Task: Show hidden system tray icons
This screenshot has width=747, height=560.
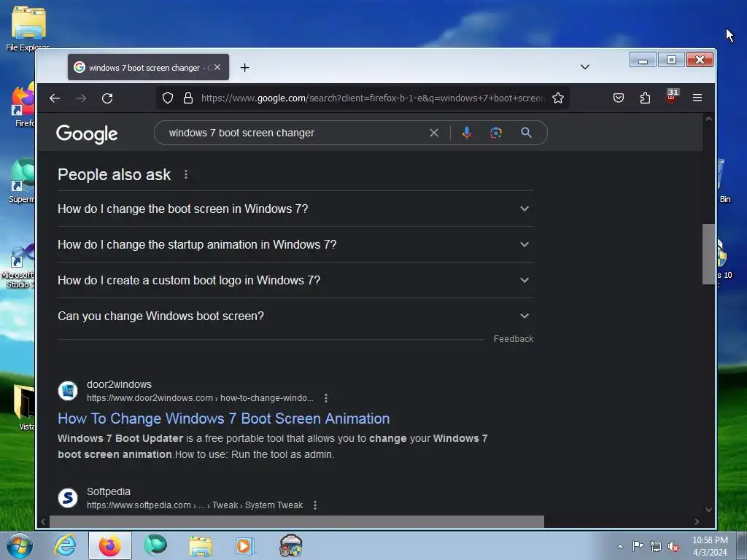Action: pyautogui.click(x=620, y=546)
